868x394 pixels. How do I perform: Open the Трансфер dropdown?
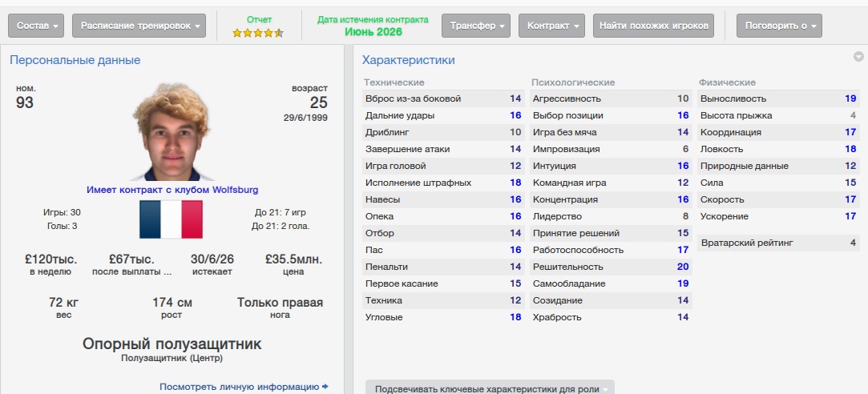tap(475, 26)
